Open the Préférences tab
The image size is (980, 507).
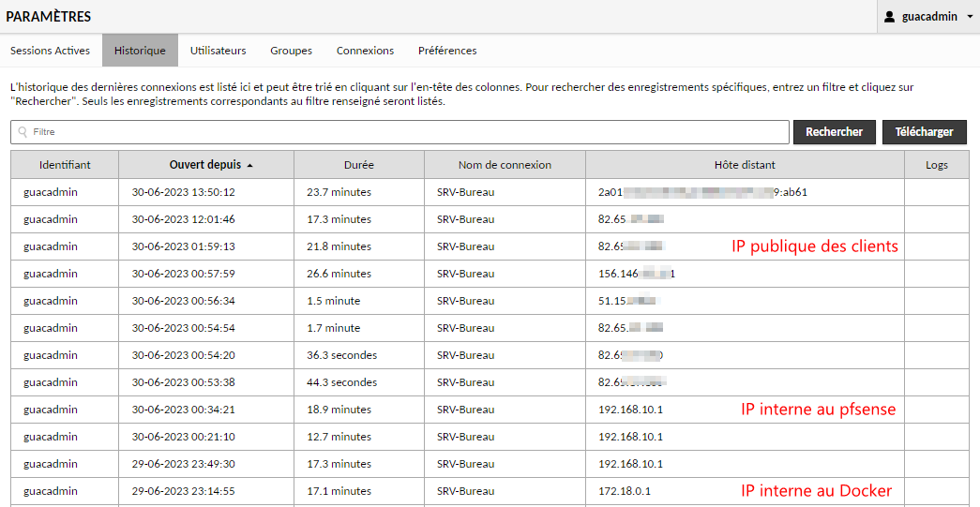tap(447, 51)
